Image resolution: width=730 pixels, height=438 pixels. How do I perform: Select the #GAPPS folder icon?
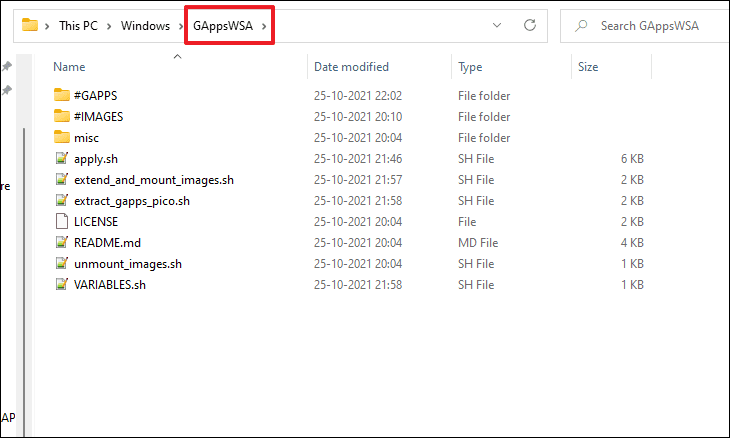click(61, 94)
